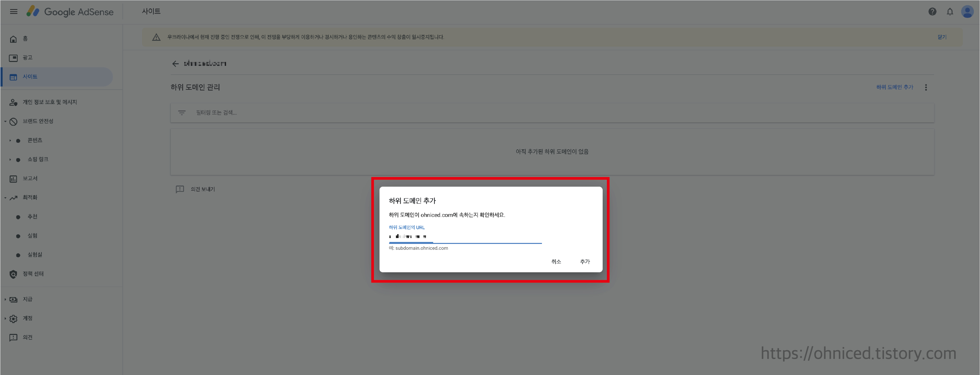This screenshot has height=375, width=980.
Task: Expand the 계정 account section
Action: [x=5, y=318]
